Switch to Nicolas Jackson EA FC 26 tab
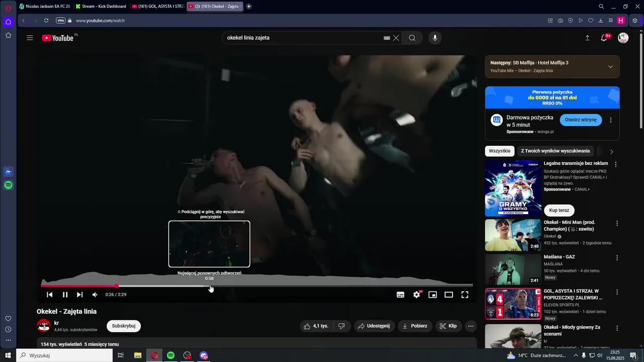This screenshot has height=362, width=644. tap(44, 7)
